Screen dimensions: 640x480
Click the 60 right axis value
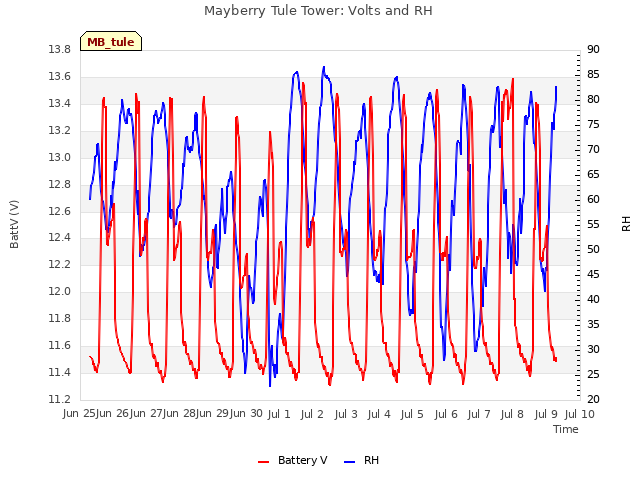point(593,199)
